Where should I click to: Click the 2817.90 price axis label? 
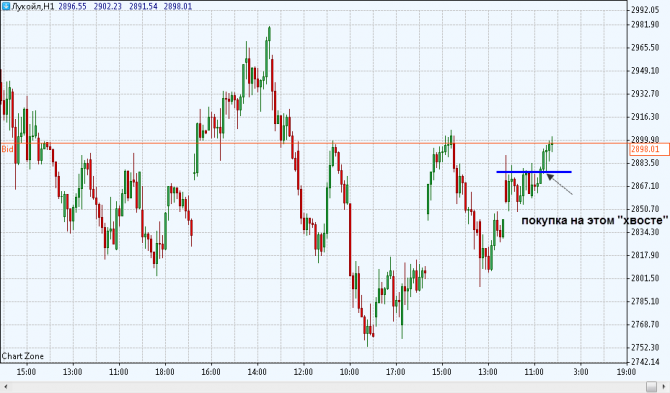(x=645, y=255)
